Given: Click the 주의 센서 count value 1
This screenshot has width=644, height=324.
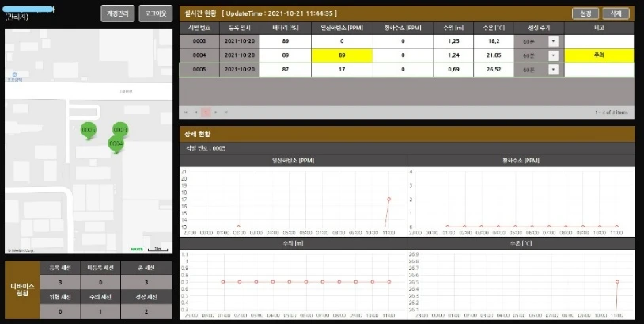Looking at the screenshot, I should tap(100, 311).
